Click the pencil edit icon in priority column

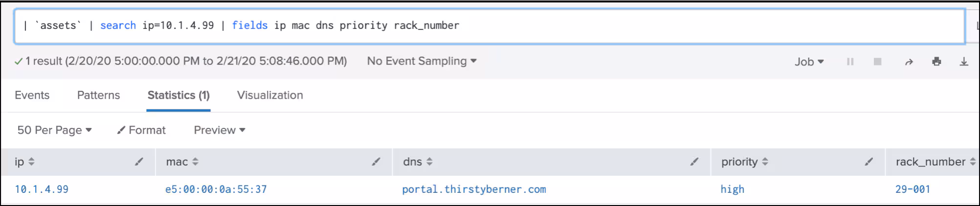click(869, 162)
